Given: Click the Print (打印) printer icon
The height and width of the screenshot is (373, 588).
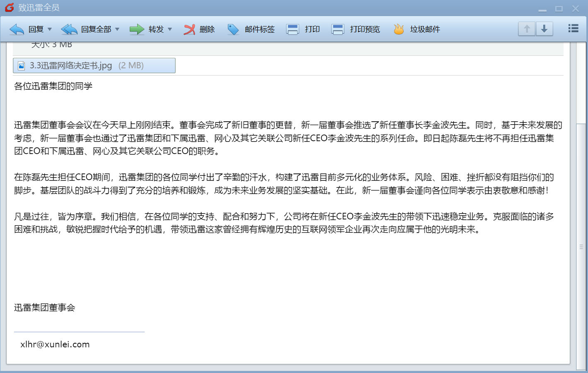Looking at the screenshot, I should (x=293, y=29).
